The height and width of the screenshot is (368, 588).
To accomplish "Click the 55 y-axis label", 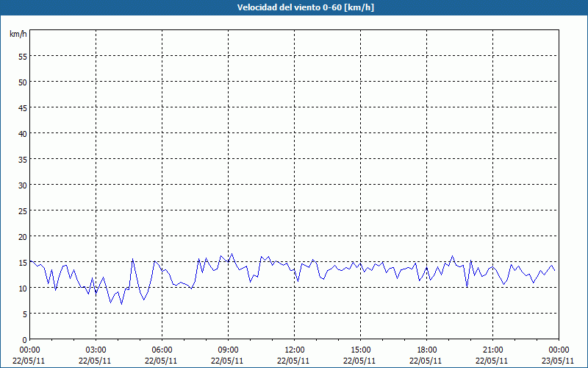I will click(23, 57).
